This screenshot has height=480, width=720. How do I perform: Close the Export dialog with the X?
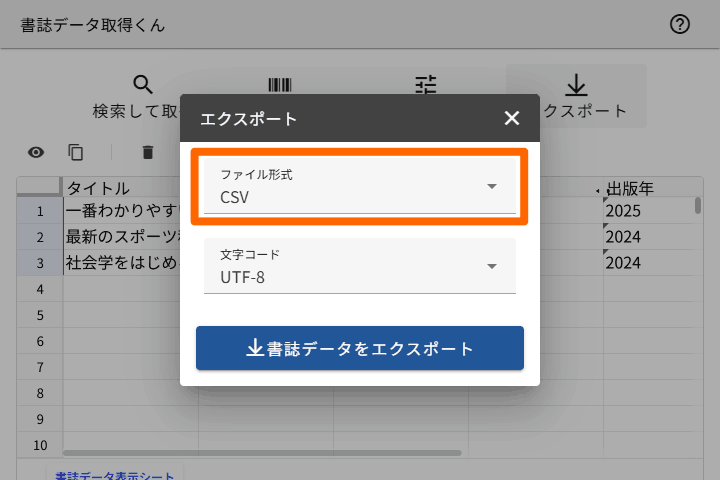click(512, 118)
